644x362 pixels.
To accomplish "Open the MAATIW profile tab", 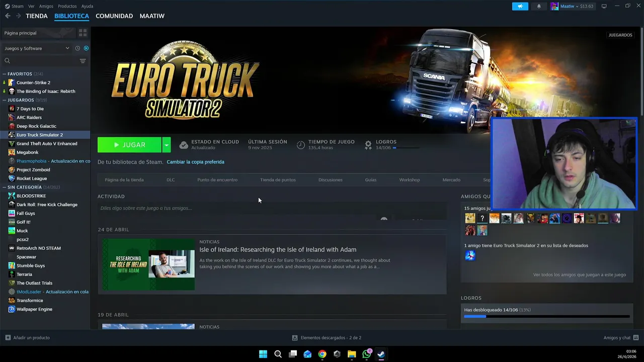I will click(x=152, y=16).
